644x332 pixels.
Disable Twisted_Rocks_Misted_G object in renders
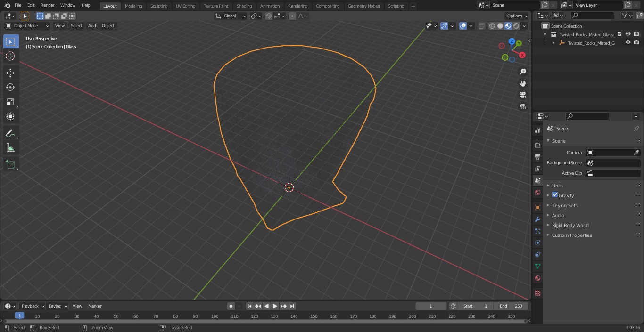[636, 42]
